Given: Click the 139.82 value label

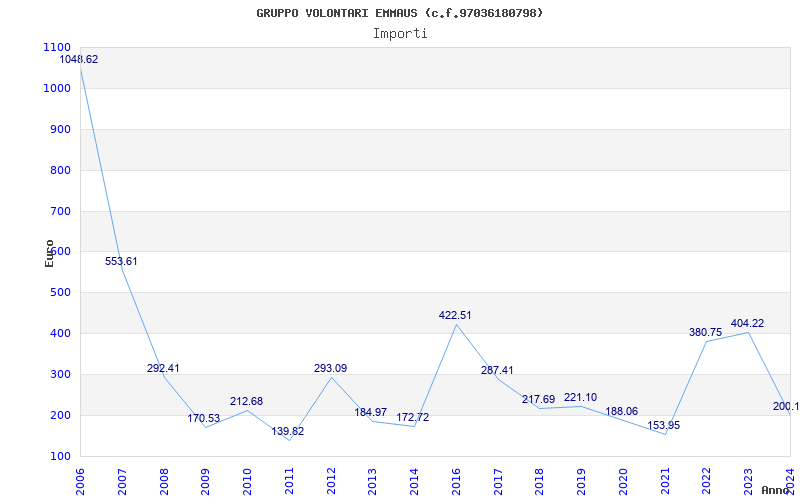Looking at the screenshot, I should pyautogui.click(x=288, y=431).
